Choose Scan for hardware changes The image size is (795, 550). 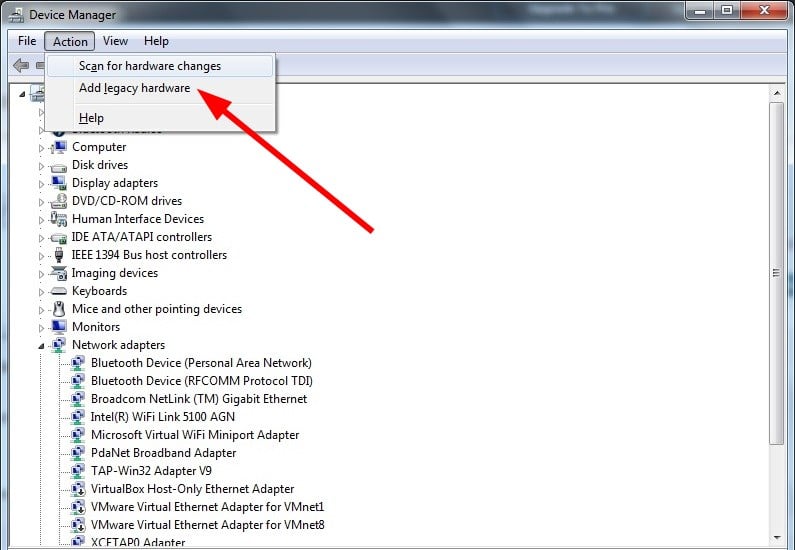tap(160, 66)
